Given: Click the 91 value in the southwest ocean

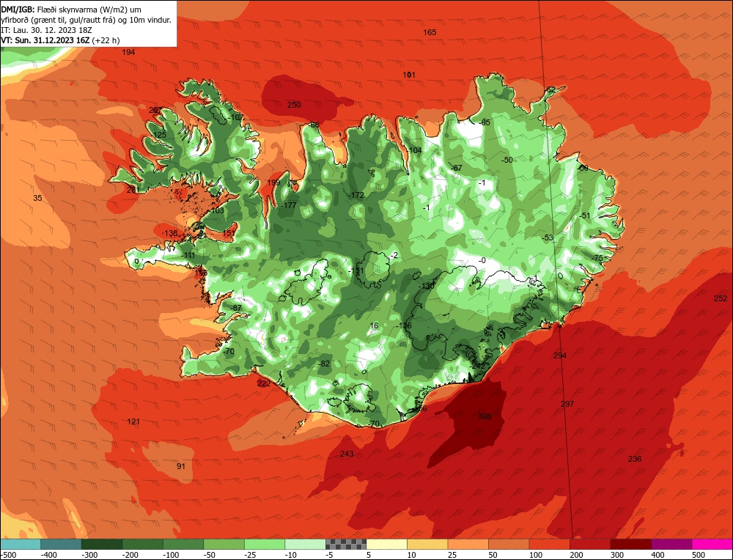Looking at the screenshot, I should 181,466.
